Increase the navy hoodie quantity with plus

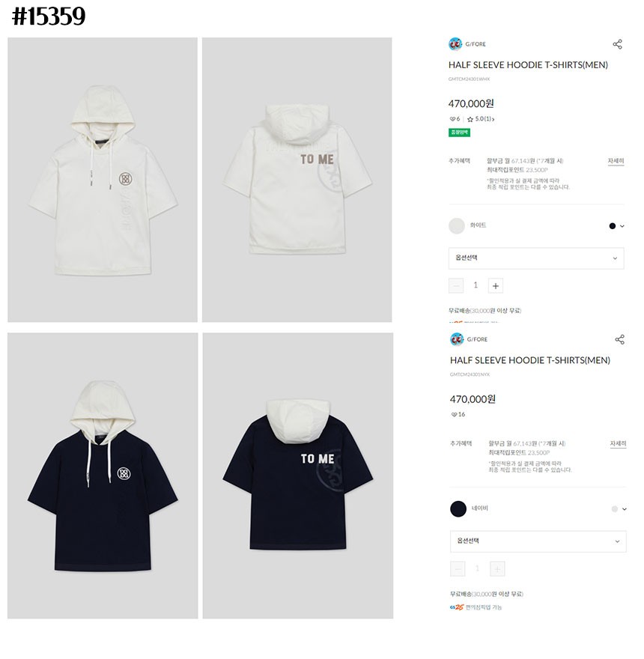coord(497,569)
